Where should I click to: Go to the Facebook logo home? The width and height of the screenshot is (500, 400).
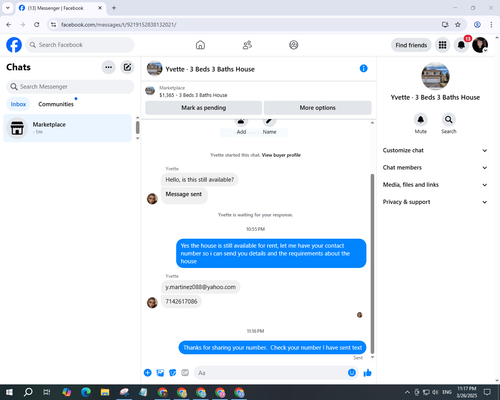pyautogui.click(x=14, y=45)
